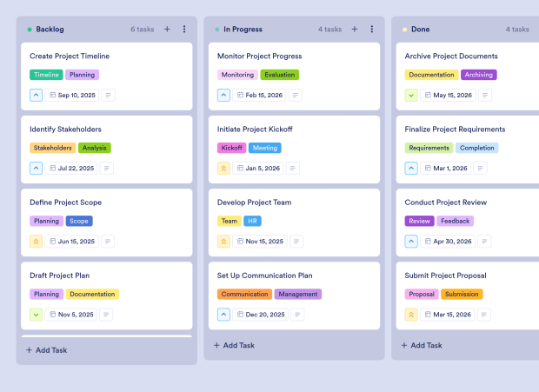539x392 pixels.
Task: Click Dec 20, 2025 date on Communication Plan
Action: [x=261, y=315]
